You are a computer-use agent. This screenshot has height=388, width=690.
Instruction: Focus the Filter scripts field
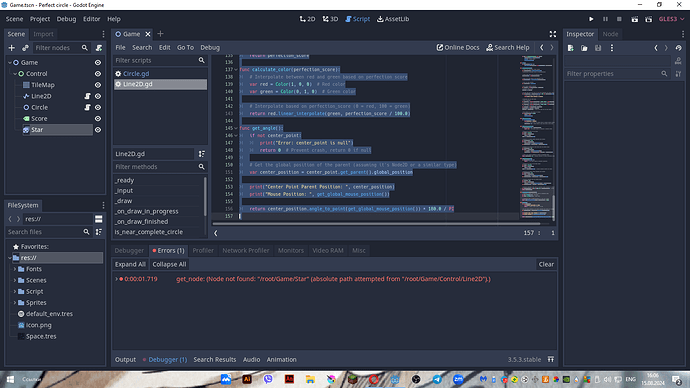coord(160,60)
